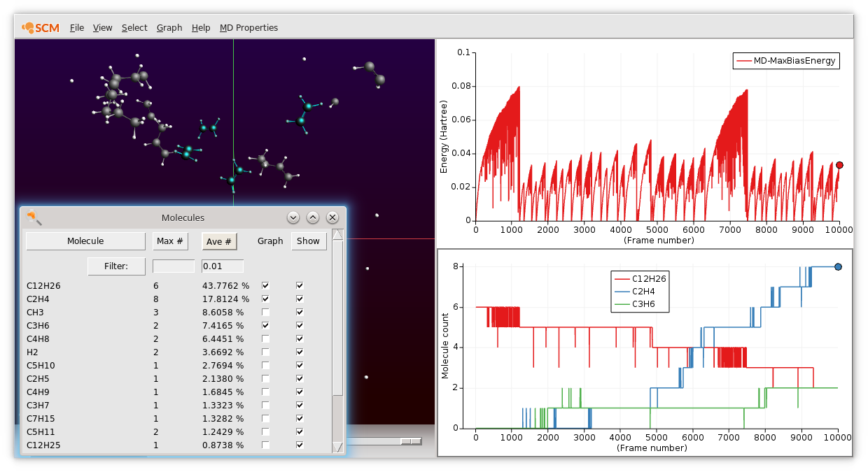Uncheck Graph checkbox for C12H26
868x472 pixels.
(265, 286)
